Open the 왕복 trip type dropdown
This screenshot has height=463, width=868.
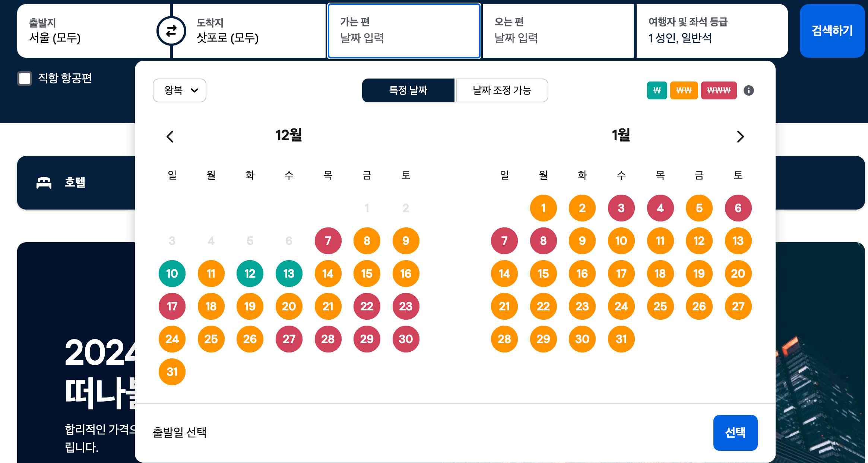coord(179,90)
